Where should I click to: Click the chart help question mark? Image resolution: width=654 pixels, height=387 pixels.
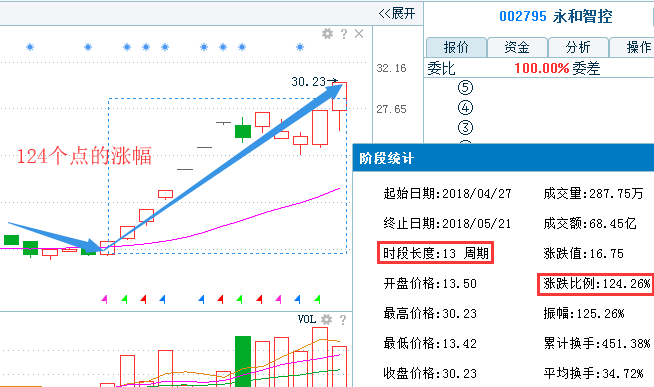[x=344, y=34]
